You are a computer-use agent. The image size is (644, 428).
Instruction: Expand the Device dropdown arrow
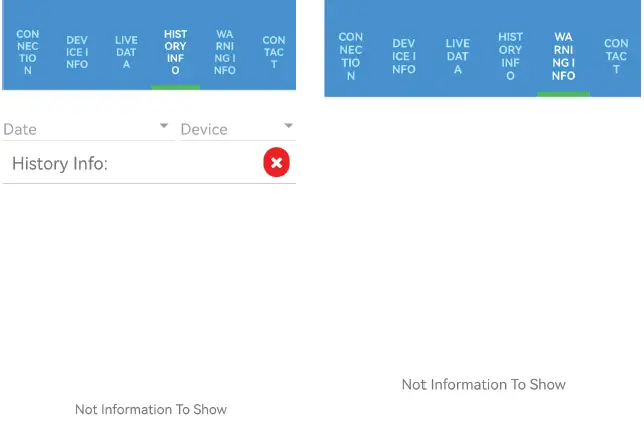(288, 127)
